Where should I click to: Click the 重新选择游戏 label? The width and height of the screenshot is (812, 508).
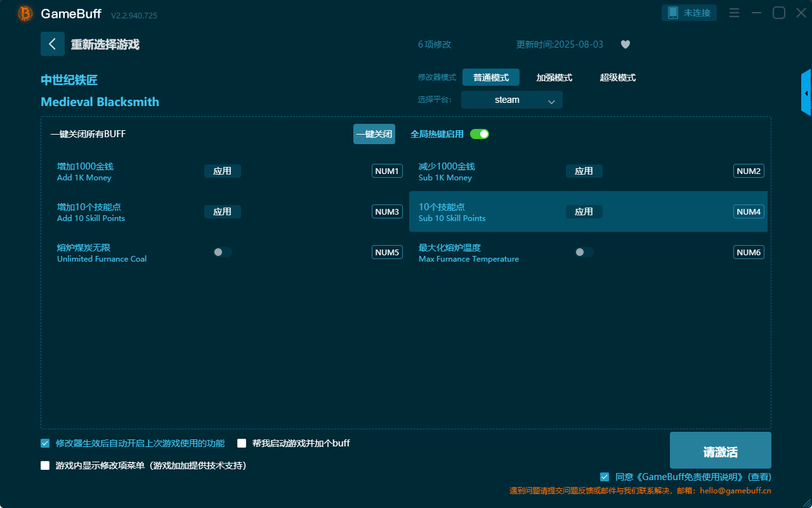pyautogui.click(x=105, y=44)
